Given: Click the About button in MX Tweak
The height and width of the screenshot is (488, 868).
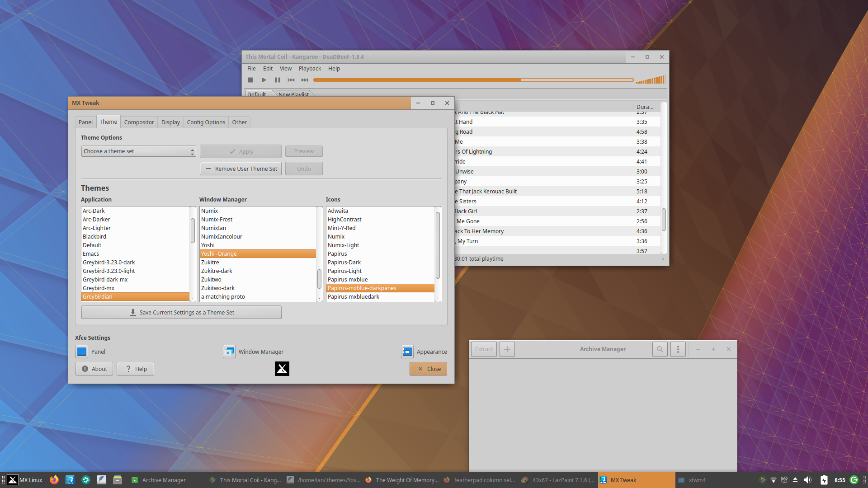Looking at the screenshot, I should click(x=94, y=369).
